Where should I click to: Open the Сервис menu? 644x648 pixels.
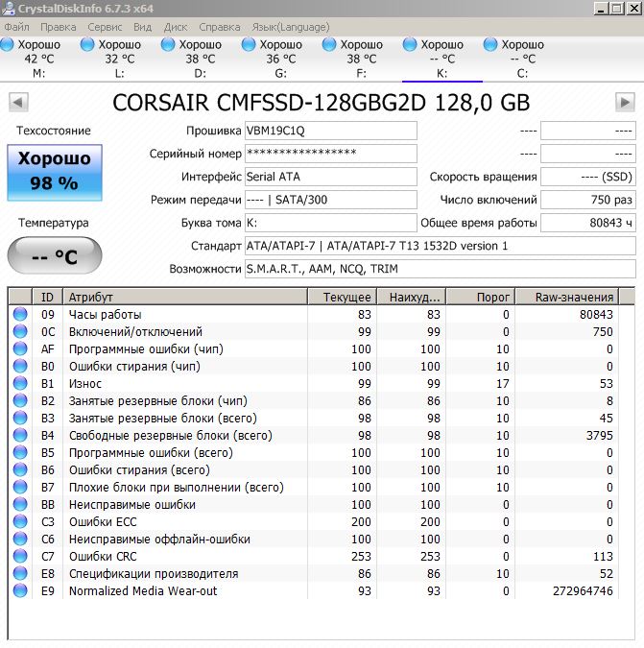(x=105, y=27)
